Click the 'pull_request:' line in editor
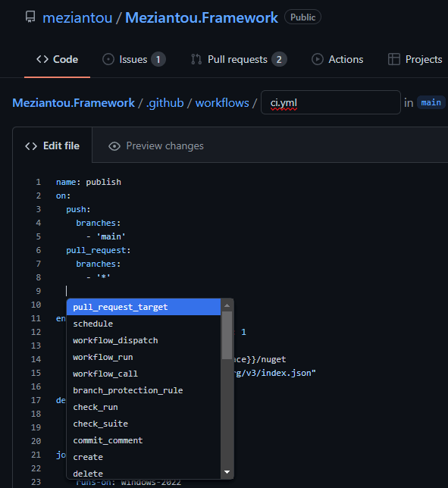This screenshot has height=488, width=448. tap(99, 250)
